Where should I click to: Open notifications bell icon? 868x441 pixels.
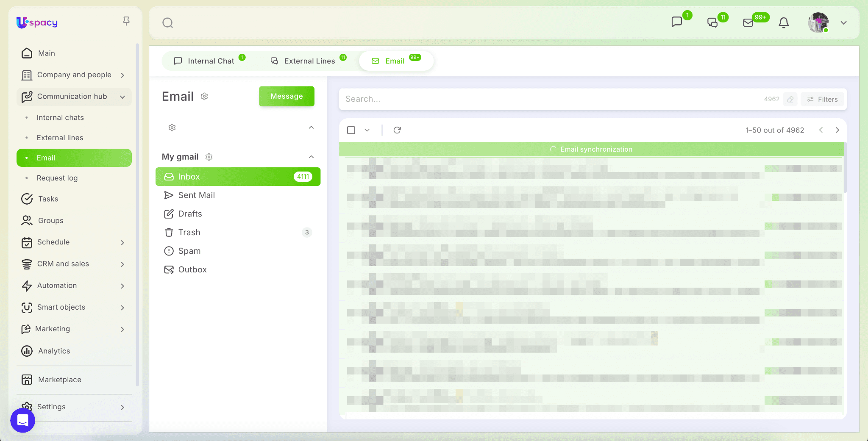[784, 23]
